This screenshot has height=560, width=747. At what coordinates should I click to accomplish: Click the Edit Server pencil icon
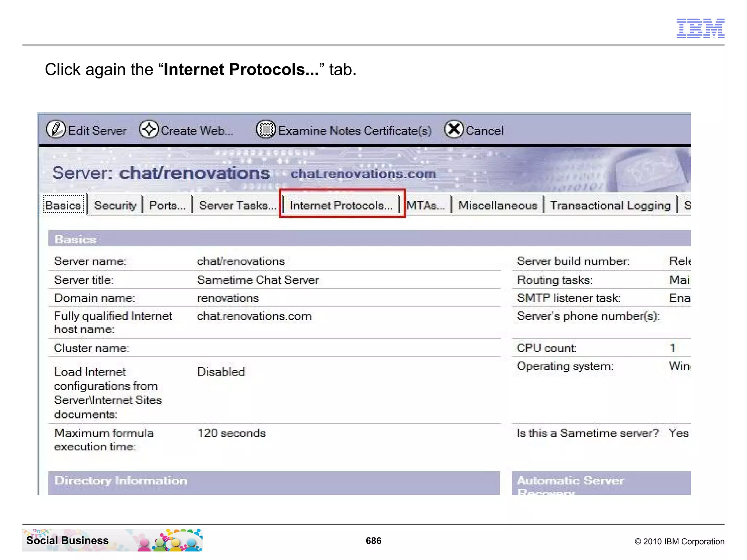click(x=56, y=129)
